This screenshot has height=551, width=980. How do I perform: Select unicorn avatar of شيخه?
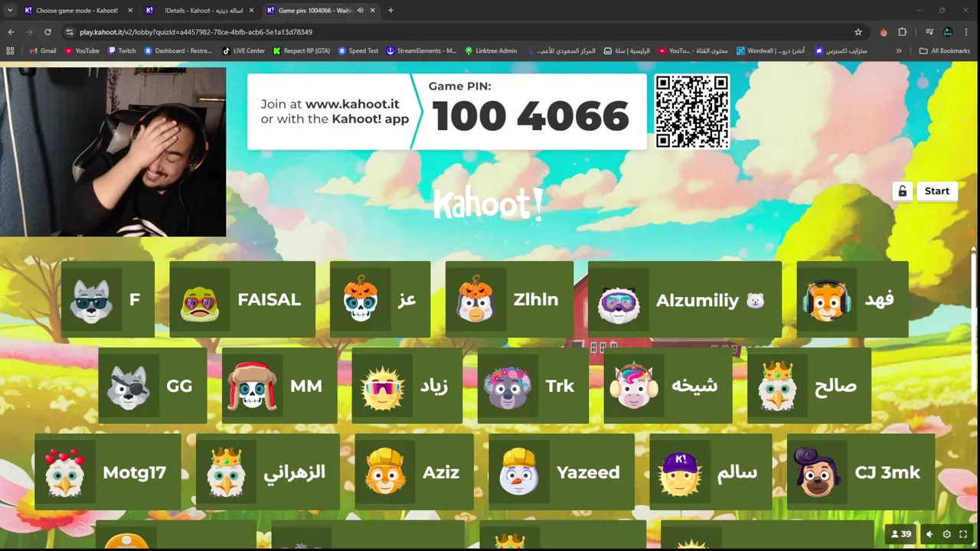click(x=634, y=386)
